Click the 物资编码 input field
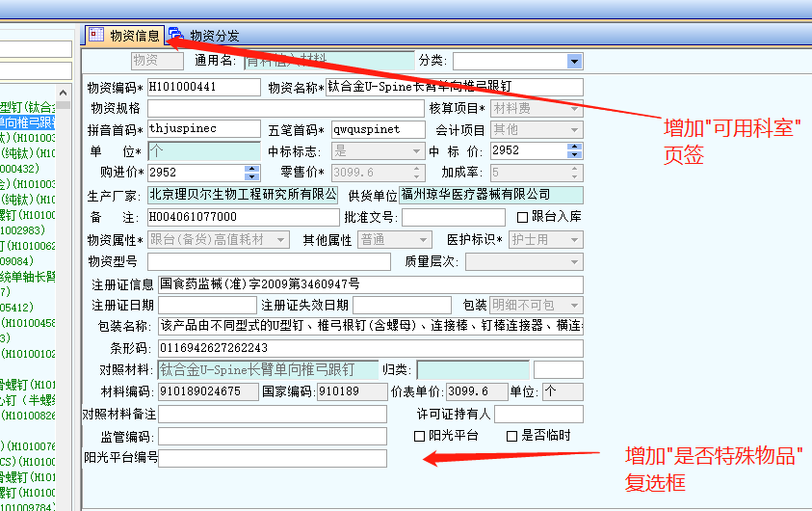Image resolution: width=812 pixels, height=511 pixels. (x=203, y=87)
